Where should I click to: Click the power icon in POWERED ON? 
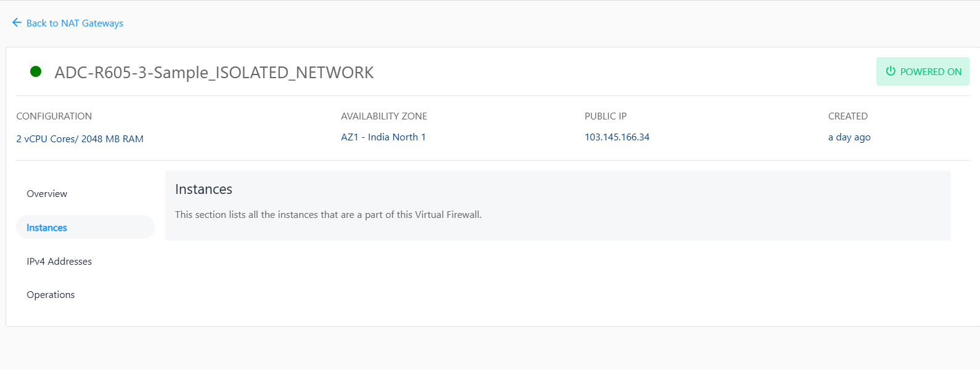[891, 71]
